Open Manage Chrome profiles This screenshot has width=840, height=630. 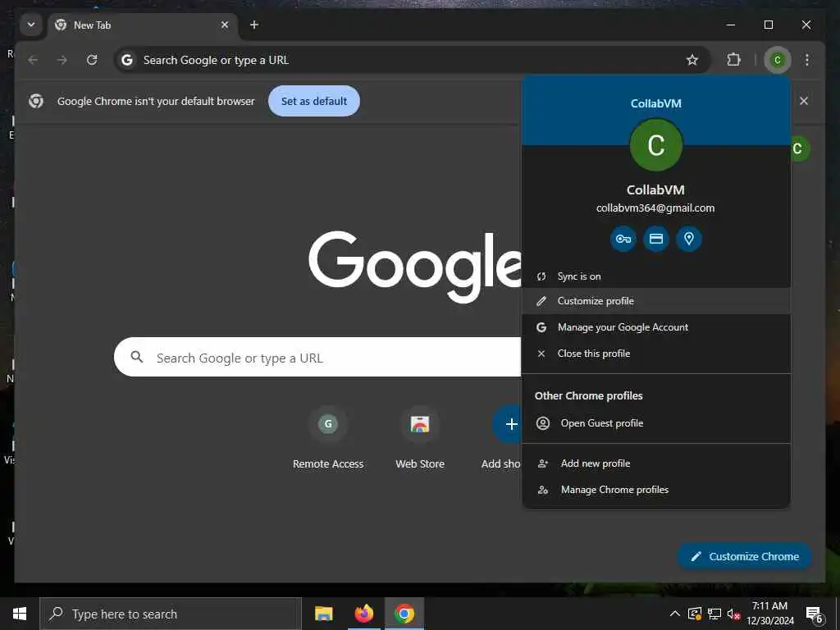pyautogui.click(x=656, y=490)
